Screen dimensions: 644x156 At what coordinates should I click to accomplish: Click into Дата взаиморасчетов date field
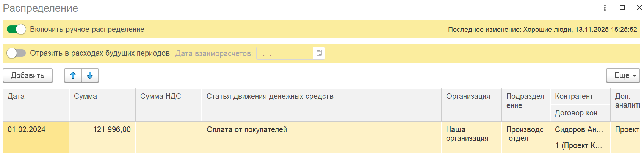point(285,53)
